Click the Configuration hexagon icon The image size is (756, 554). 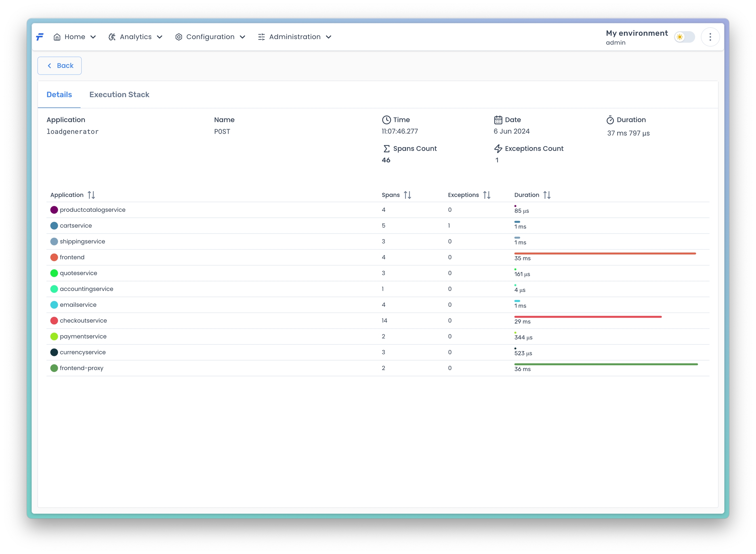pyautogui.click(x=178, y=37)
